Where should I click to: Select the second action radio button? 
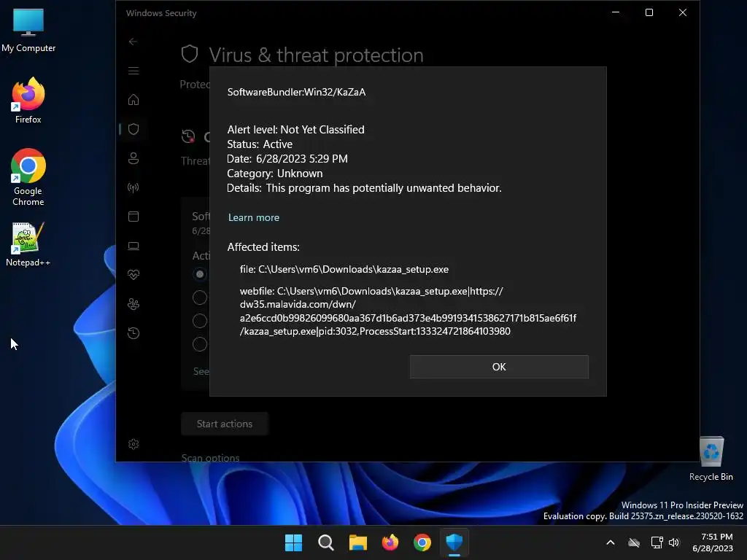(200, 297)
